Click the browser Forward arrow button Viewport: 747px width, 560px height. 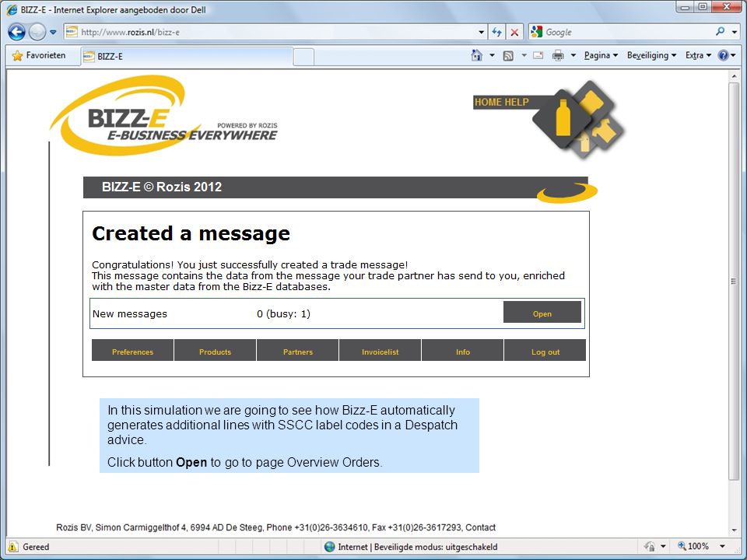pyautogui.click(x=37, y=32)
